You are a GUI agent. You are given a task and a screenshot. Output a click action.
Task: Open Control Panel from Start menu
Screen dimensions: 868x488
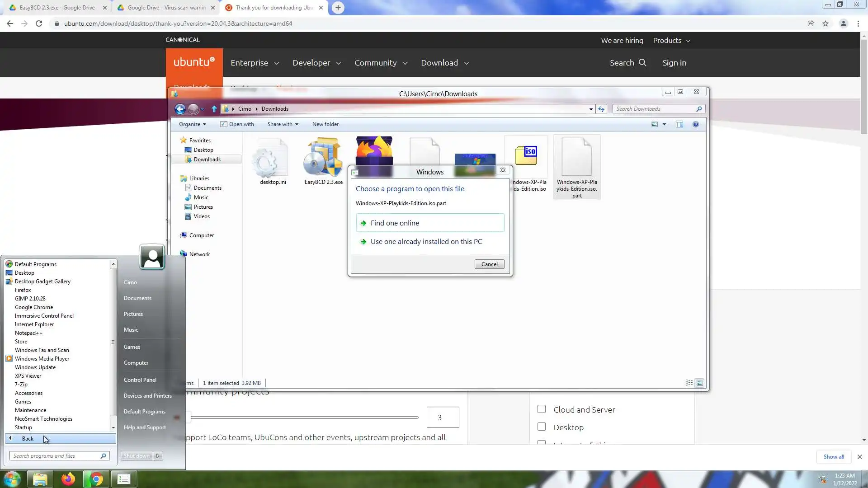pos(140,380)
